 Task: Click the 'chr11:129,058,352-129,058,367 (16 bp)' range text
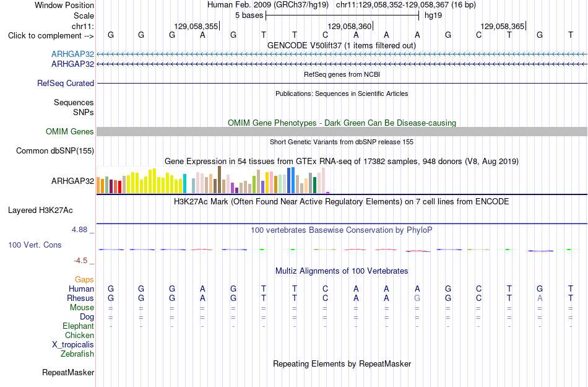coord(406,5)
